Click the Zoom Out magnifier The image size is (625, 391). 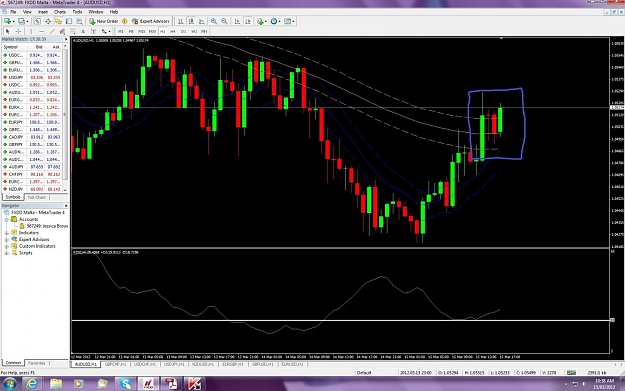224,21
